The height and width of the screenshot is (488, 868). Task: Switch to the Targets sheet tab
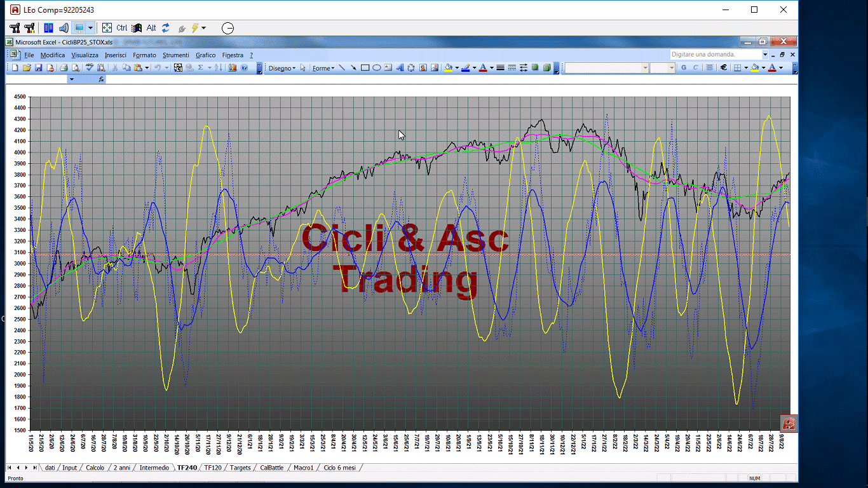pyautogui.click(x=240, y=468)
